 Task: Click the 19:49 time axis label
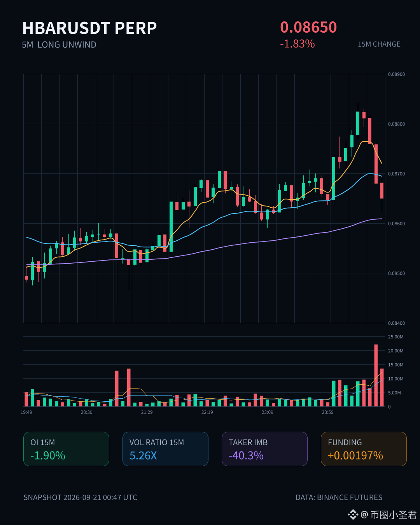pyautogui.click(x=26, y=412)
